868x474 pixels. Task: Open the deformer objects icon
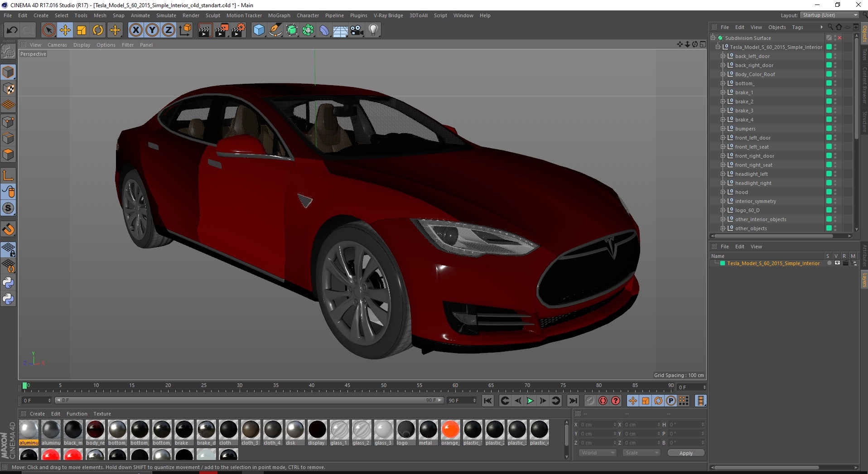coord(324,30)
